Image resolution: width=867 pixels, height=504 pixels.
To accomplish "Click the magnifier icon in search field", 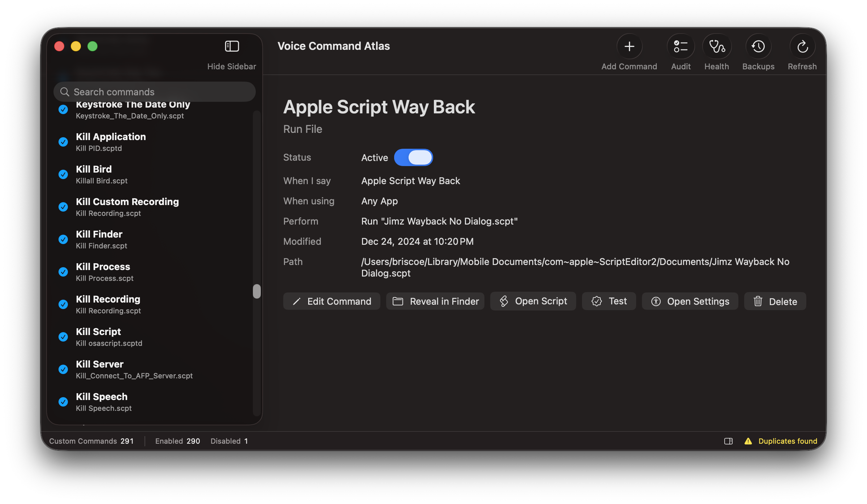I will (65, 92).
